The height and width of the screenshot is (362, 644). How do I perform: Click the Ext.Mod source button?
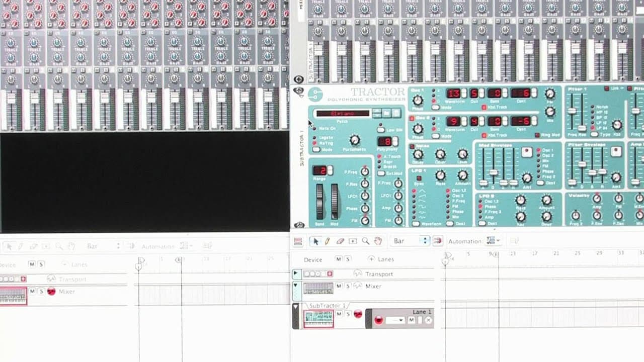[x=381, y=173]
